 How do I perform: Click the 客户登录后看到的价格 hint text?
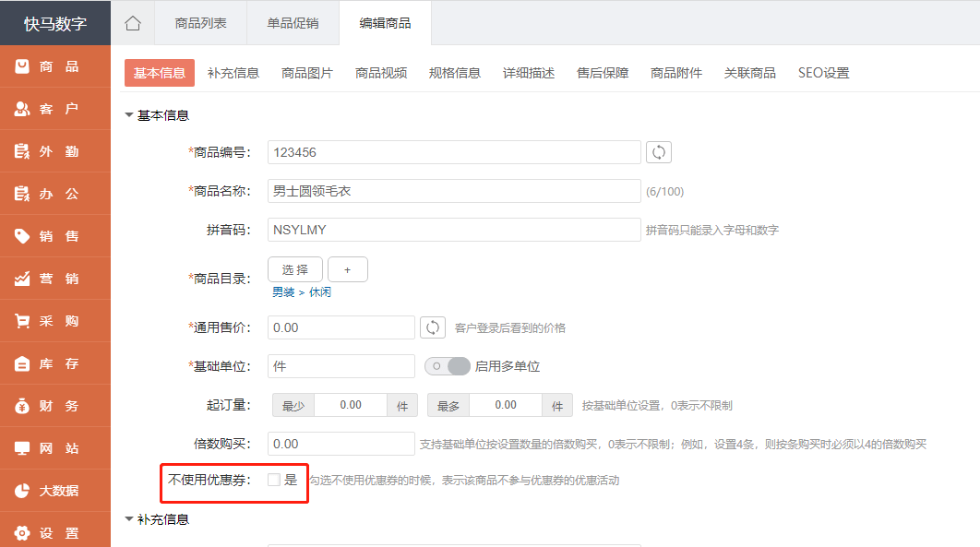point(510,327)
